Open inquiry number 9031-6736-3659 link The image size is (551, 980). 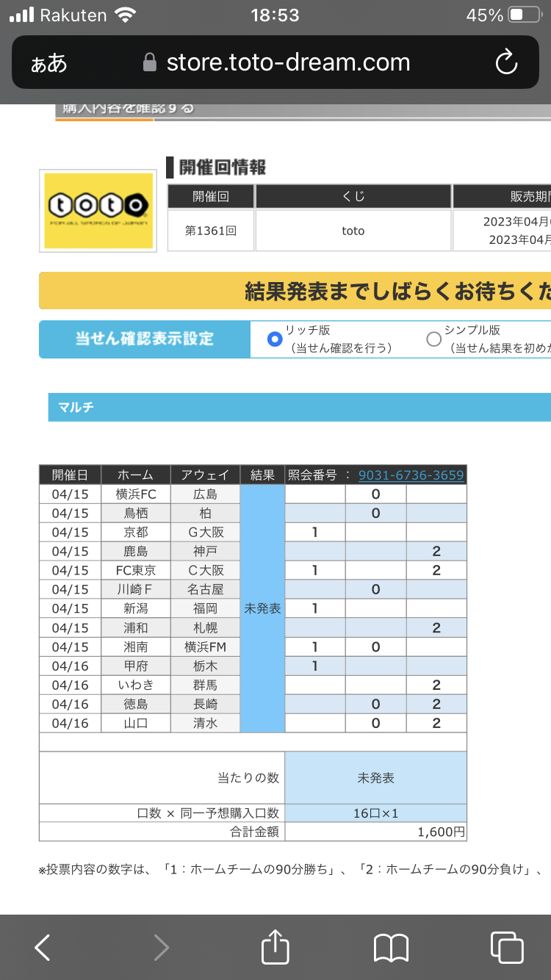click(x=411, y=475)
